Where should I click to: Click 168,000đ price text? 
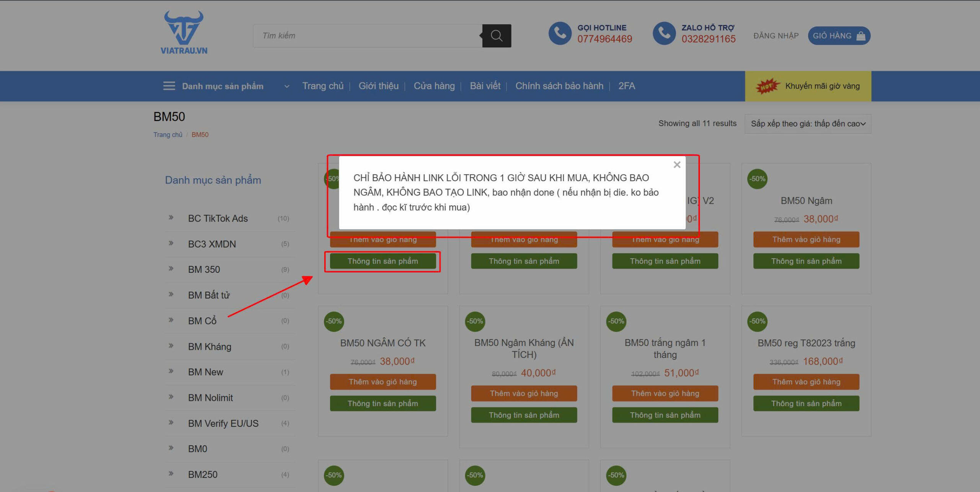click(823, 361)
